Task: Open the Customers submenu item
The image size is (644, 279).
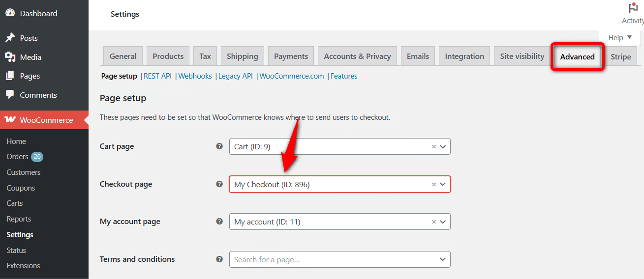Action: click(x=24, y=172)
